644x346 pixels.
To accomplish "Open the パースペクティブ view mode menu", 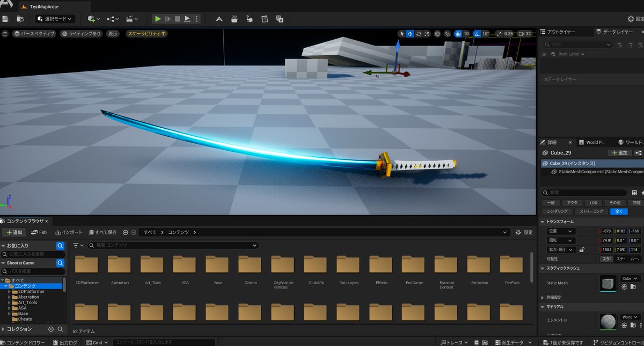I will pyautogui.click(x=35, y=33).
